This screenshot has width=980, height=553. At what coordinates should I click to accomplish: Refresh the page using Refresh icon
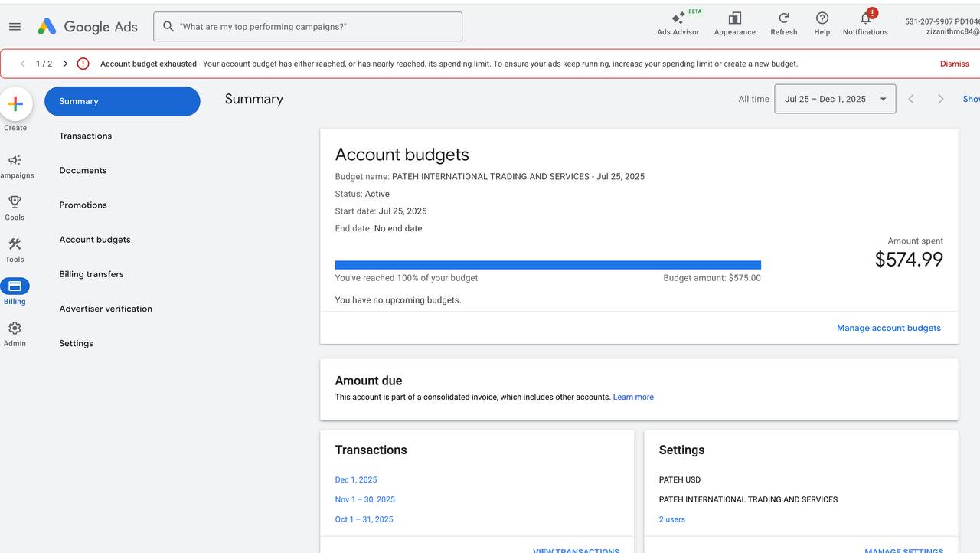click(783, 23)
